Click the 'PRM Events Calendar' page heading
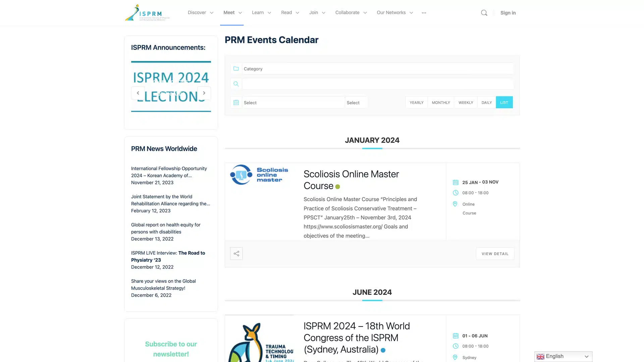This screenshot has width=644, height=362. coord(272,40)
